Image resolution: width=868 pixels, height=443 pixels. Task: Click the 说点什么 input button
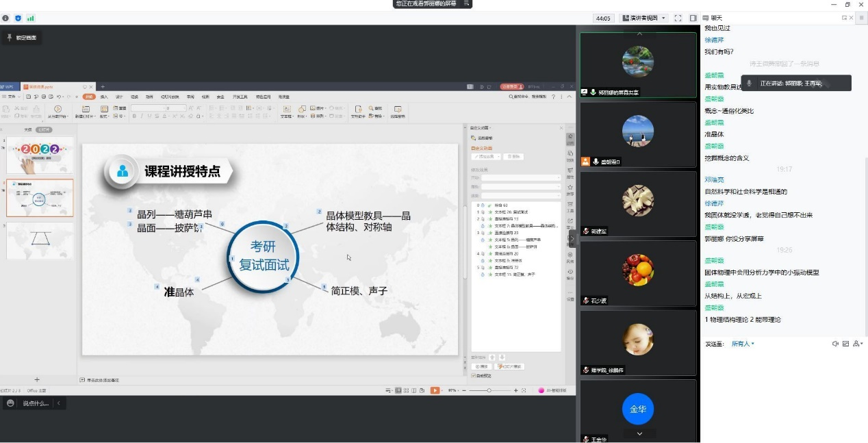point(36,403)
